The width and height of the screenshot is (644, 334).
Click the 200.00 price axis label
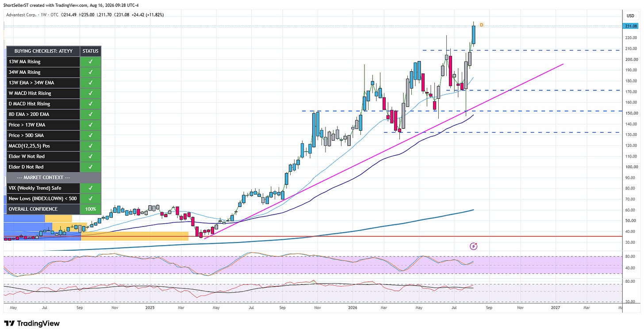coord(631,59)
